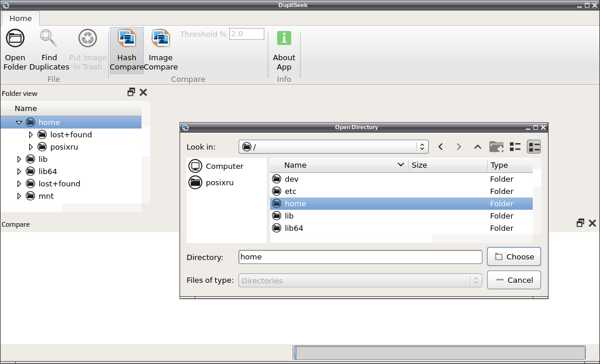Expand the lib folder in Folder view
600x364 pixels.
tap(19, 159)
